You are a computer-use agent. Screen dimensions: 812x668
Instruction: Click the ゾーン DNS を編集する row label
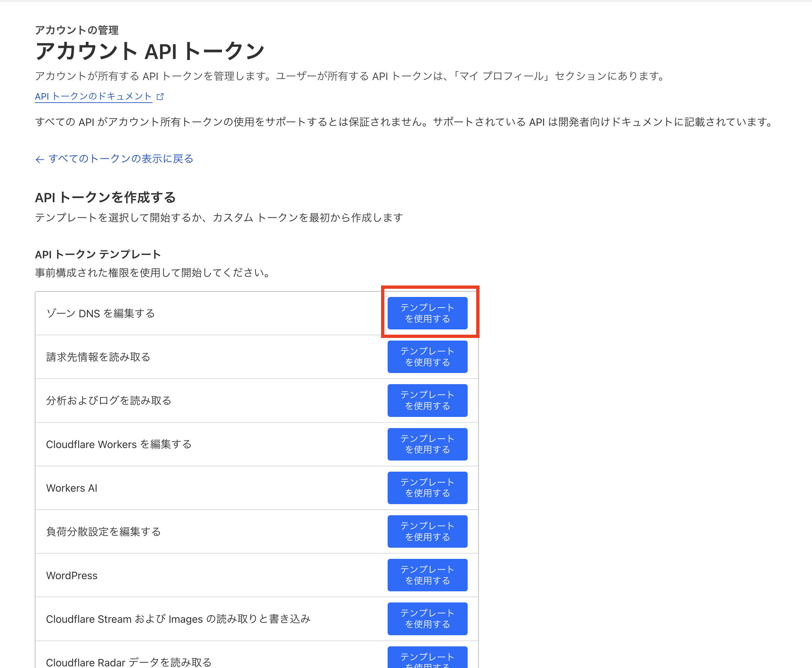(x=100, y=313)
